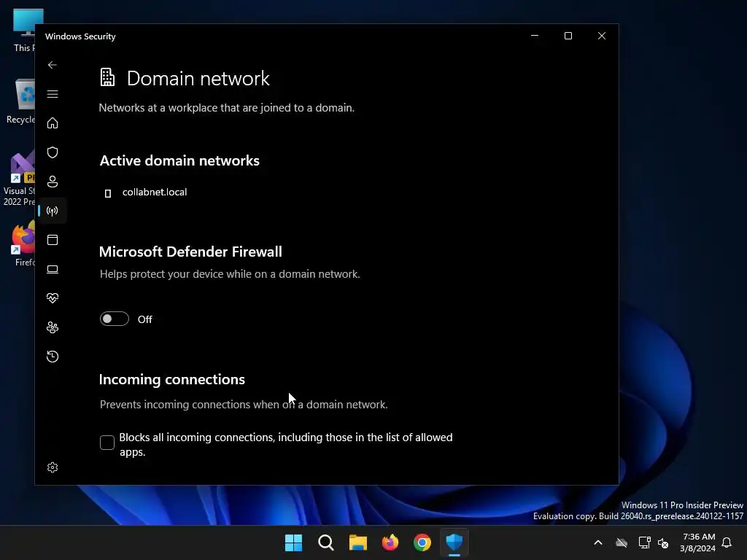Launch Google Chrome from taskbar
The height and width of the screenshot is (560, 747).
422,542
